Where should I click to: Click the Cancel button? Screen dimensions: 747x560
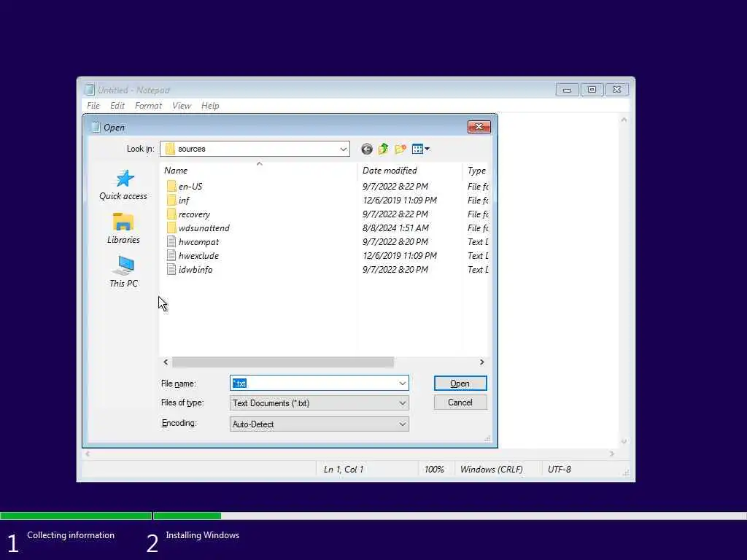(460, 402)
